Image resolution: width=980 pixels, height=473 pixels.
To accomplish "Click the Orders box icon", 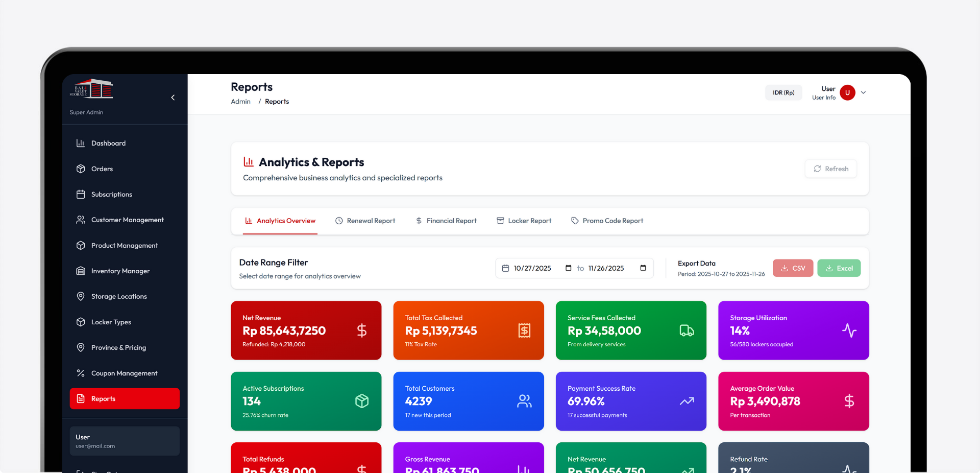I will [81, 169].
